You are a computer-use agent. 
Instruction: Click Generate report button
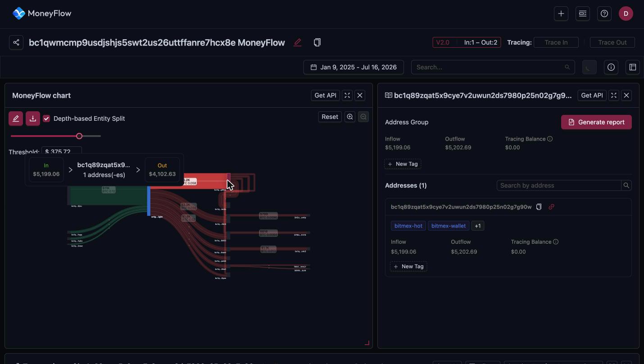tap(596, 122)
